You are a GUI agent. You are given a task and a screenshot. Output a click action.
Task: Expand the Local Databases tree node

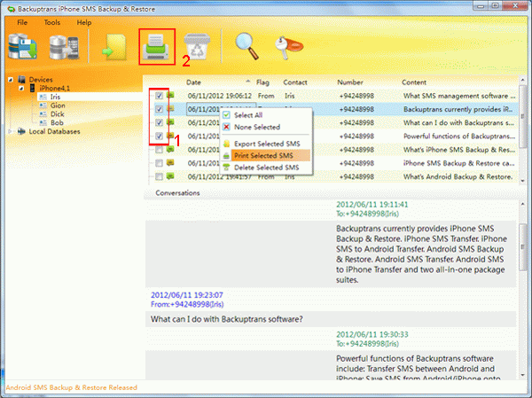[10, 131]
